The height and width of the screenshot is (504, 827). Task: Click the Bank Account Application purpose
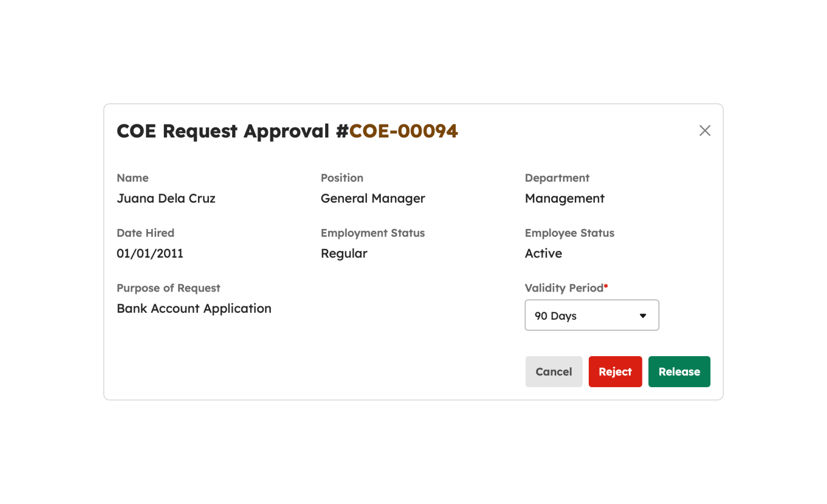click(194, 309)
